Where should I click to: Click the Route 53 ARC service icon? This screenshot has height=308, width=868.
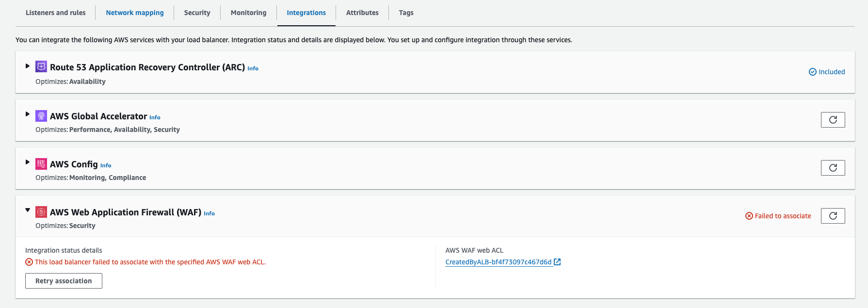click(x=41, y=66)
